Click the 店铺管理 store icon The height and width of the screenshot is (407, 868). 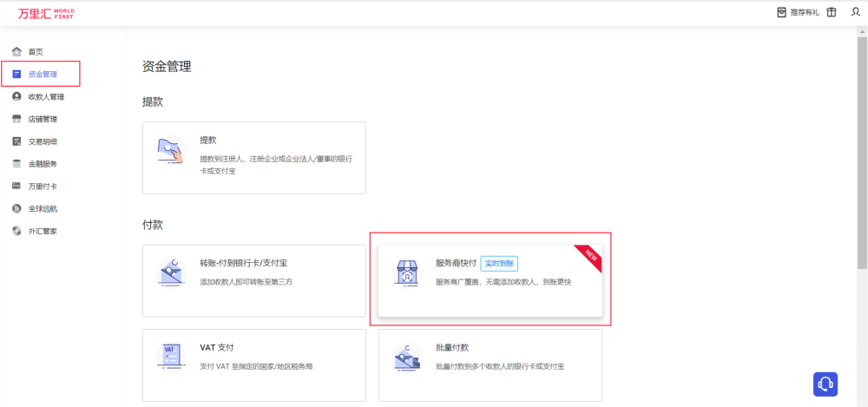(16, 120)
